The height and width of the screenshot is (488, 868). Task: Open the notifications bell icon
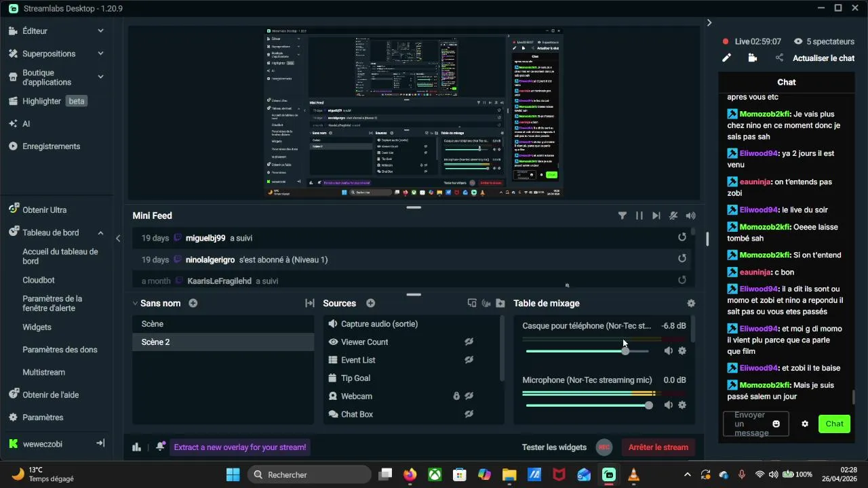(x=160, y=447)
